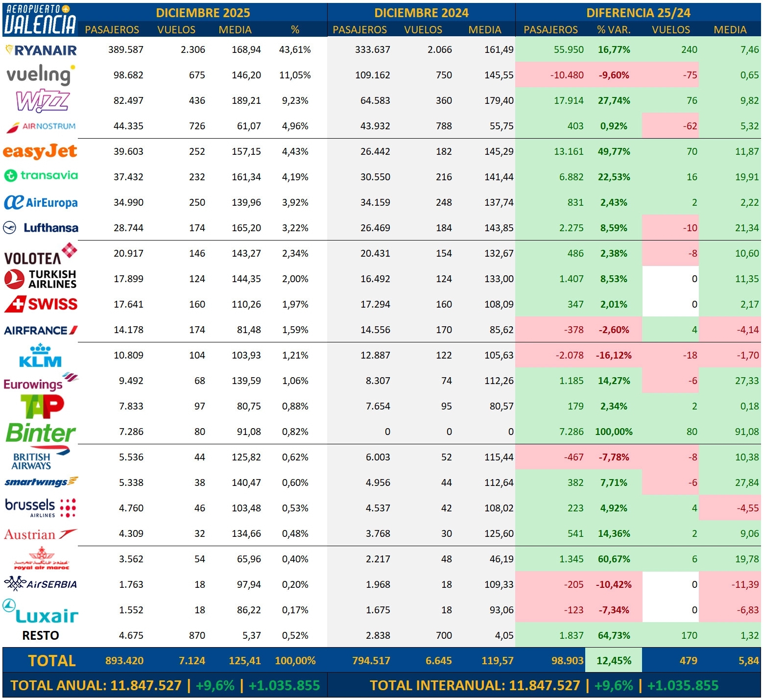Screen dimensions: 763x700
Task: Click Ryanair's 16,77% variation cell
Action: (614, 49)
